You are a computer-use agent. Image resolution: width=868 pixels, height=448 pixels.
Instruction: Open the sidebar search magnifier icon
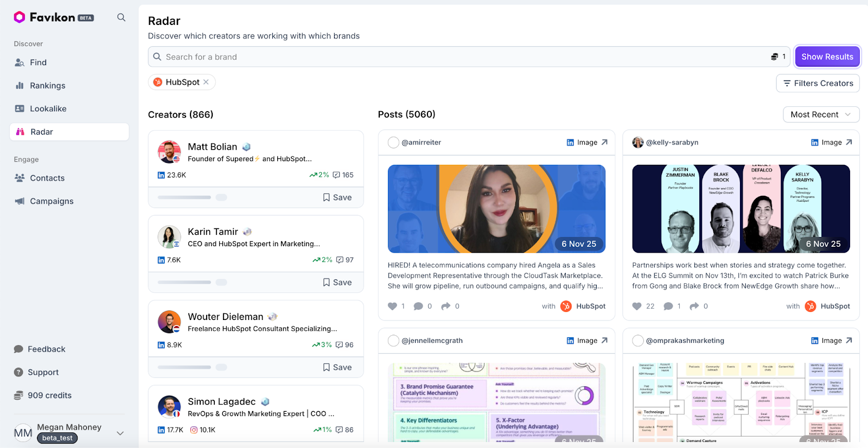point(122,17)
